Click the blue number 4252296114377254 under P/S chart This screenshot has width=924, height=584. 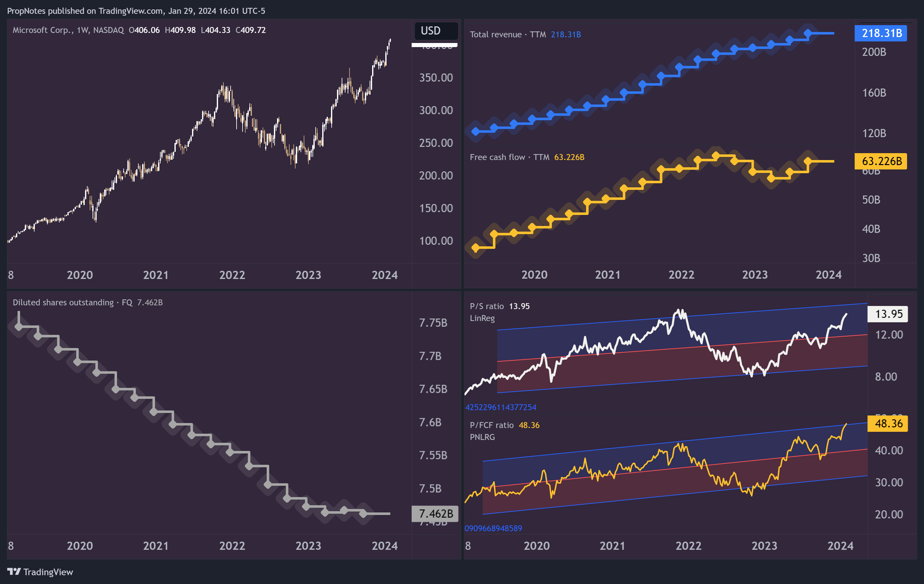coord(501,407)
